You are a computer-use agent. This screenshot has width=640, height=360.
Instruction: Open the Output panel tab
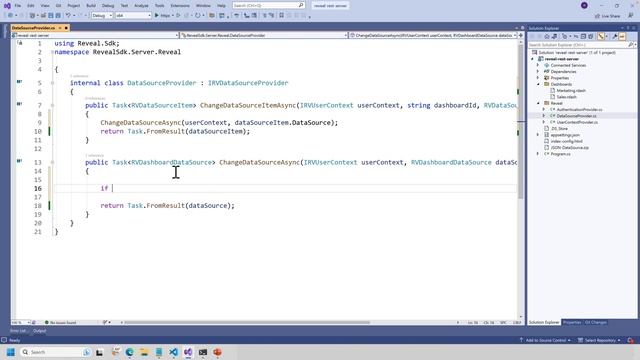[40, 331]
